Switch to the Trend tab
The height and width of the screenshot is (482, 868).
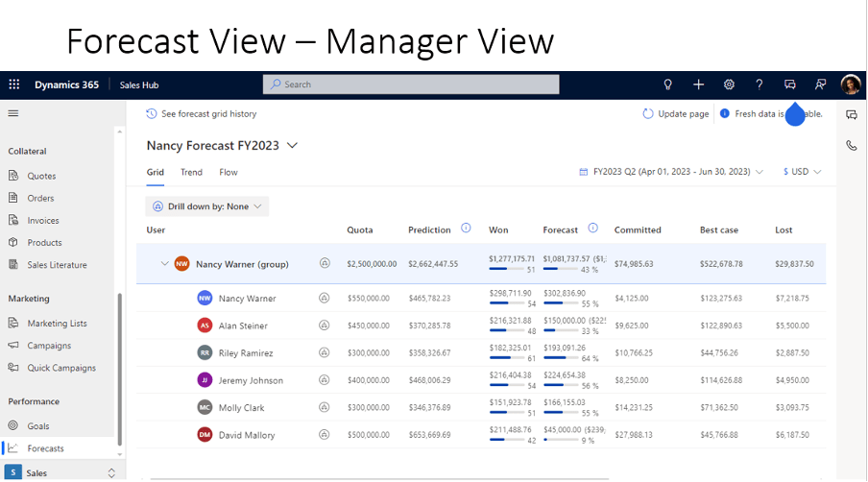click(x=191, y=173)
